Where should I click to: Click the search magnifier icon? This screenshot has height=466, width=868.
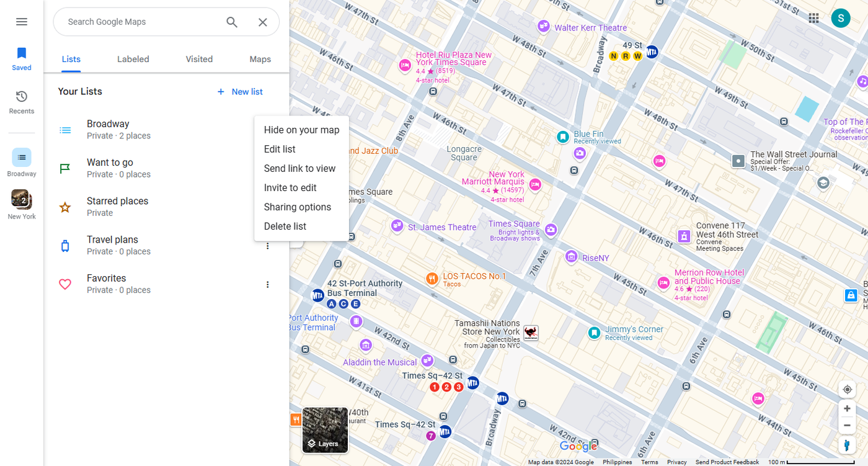point(232,22)
